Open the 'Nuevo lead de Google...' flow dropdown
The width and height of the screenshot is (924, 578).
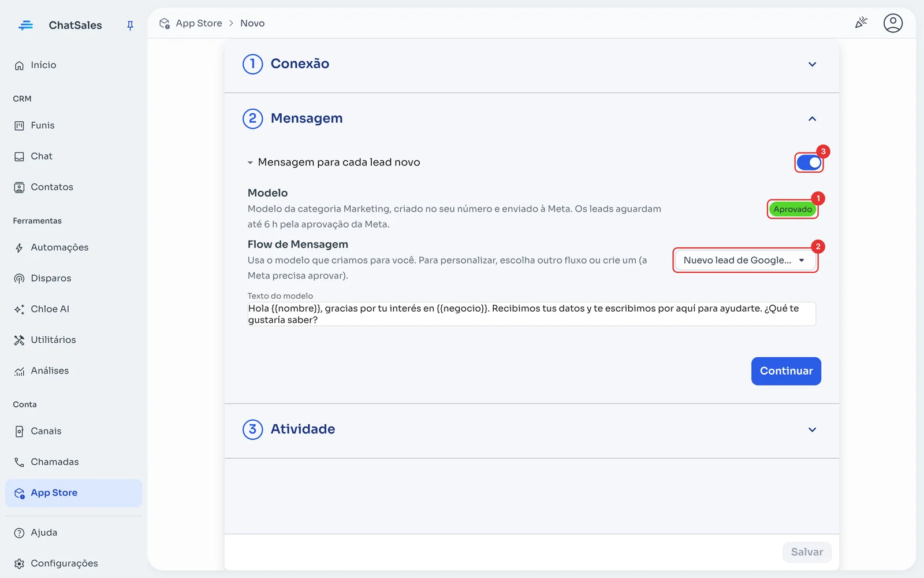pos(745,260)
